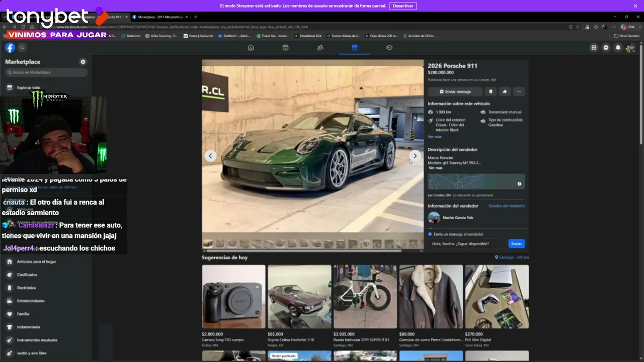644x362 pixels.
Task: Click the Marketplace sidebar heading
Action: tap(23, 62)
